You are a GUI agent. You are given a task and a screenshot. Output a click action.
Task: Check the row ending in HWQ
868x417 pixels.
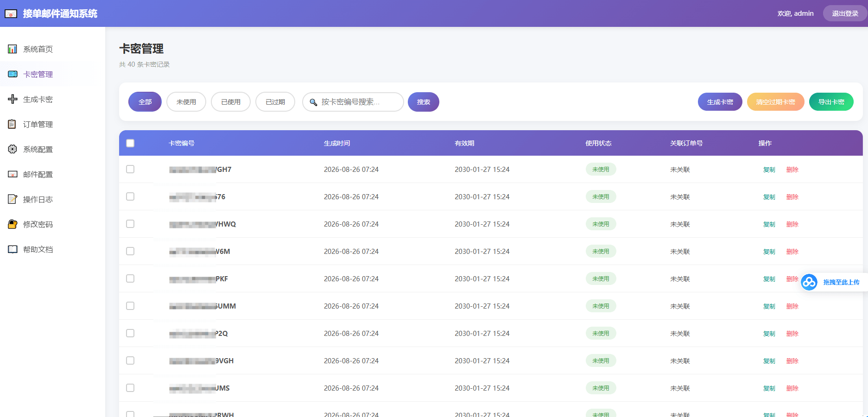(130, 224)
